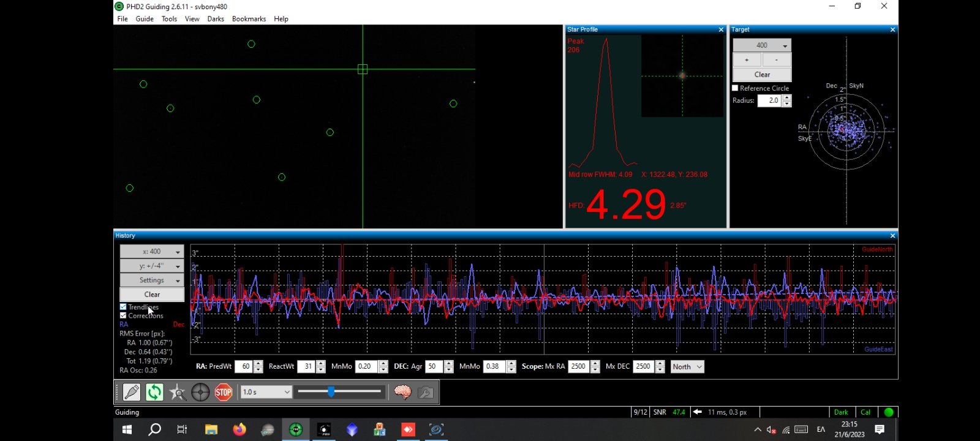
Task: Click the connect equipment USB icon
Action: click(x=131, y=392)
